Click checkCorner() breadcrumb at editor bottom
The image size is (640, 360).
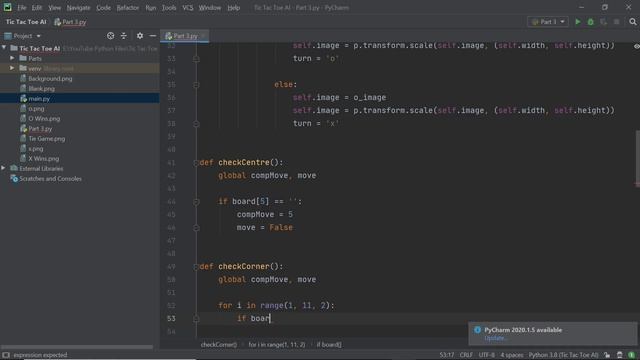tap(219, 344)
